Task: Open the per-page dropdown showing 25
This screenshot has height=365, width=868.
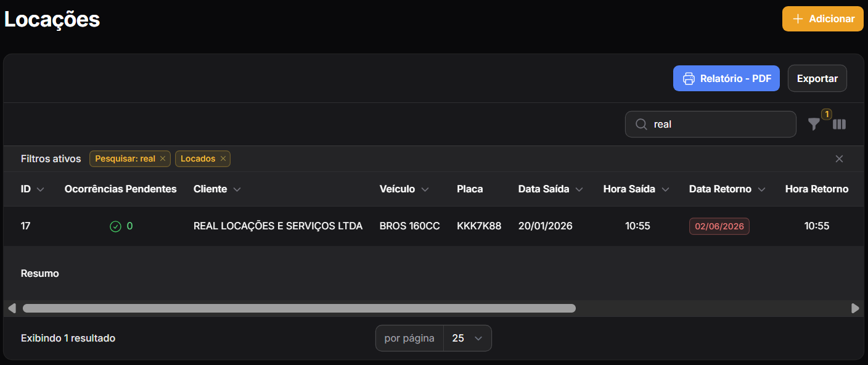Action: pyautogui.click(x=467, y=338)
